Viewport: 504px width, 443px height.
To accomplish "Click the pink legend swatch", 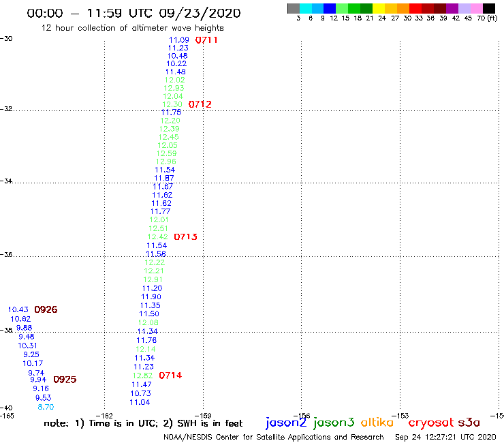I will click(476, 8).
